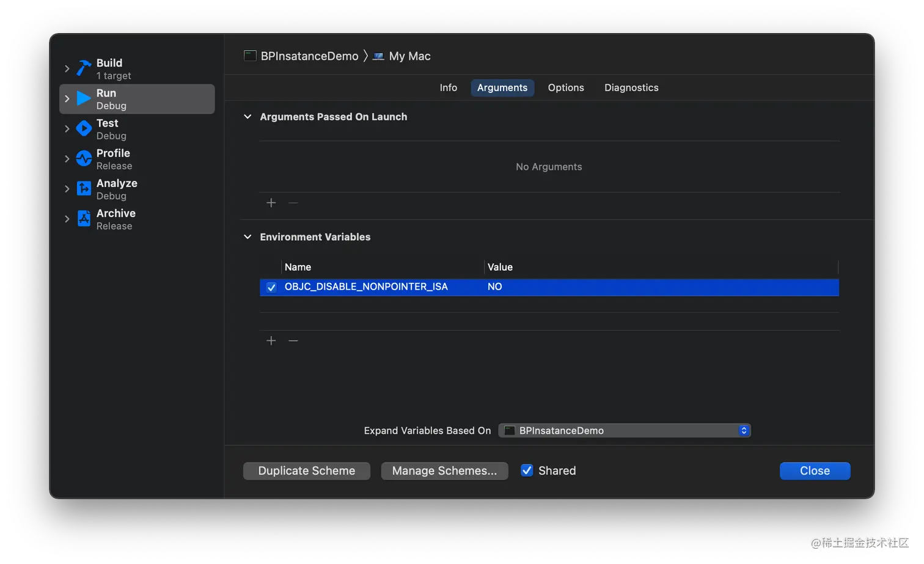
Task: Switch to the Info tab
Action: click(449, 87)
